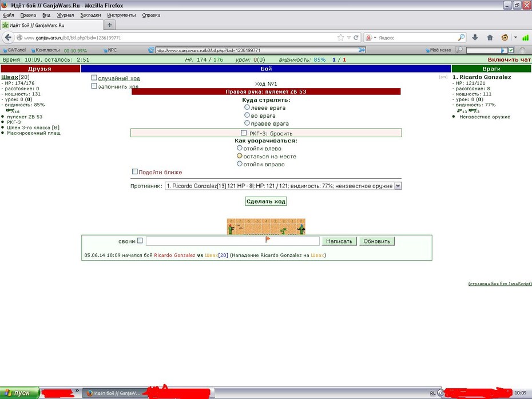This screenshot has width=532, height=399.
Task: Open the Комплекты toolbar item
Action: pyautogui.click(x=45, y=50)
